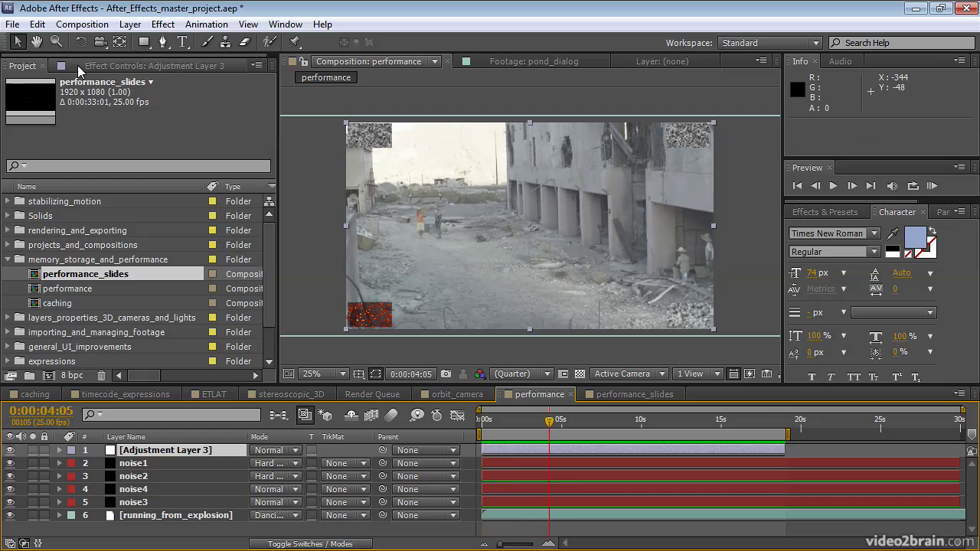Expand Adjustment Layer 3 properties
The height and width of the screenshot is (551, 980).
59,450
